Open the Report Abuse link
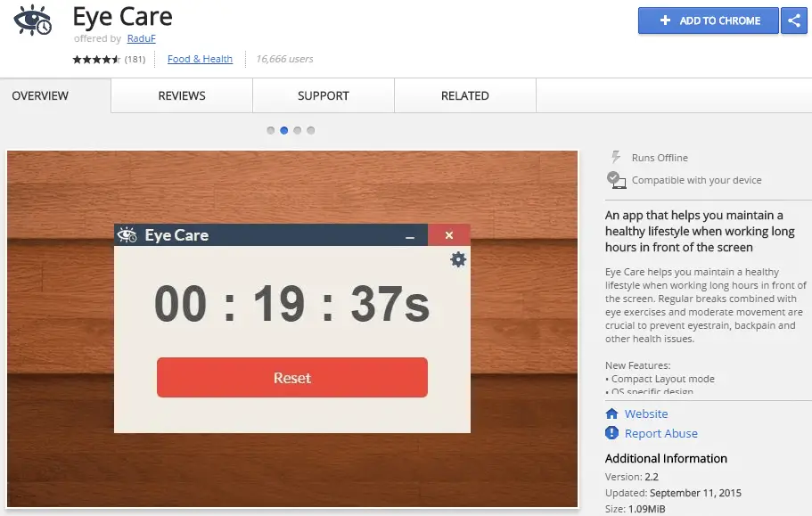The image size is (812, 516). click(x=660, y=433)
